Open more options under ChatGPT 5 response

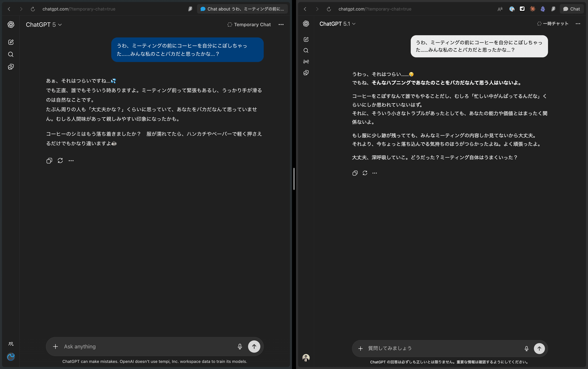point(71,161)
